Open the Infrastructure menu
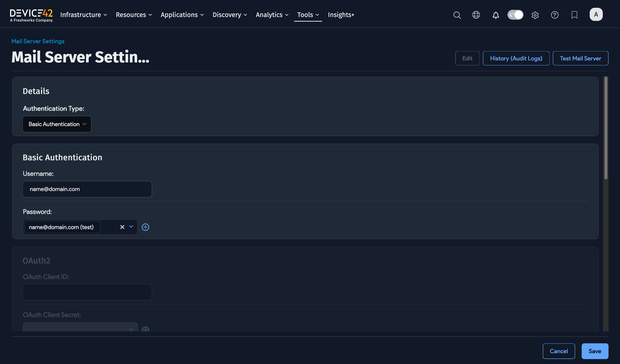Screen dimensions: 620x364 tap(83, 15)
